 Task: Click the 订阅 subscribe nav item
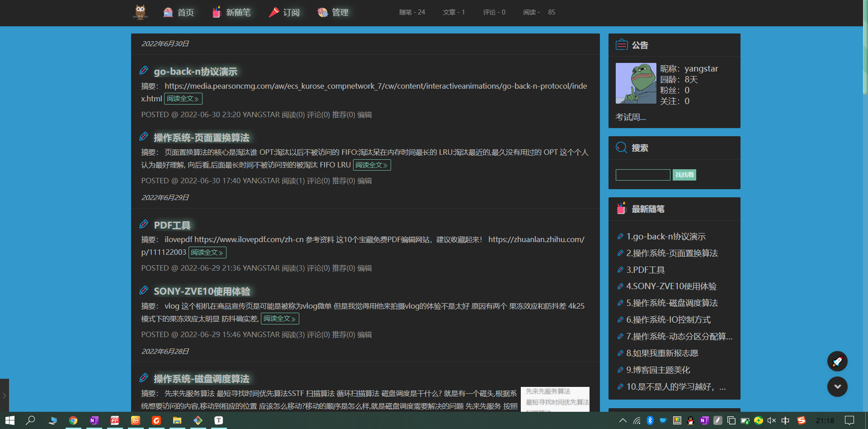click(x=284, y=12)
